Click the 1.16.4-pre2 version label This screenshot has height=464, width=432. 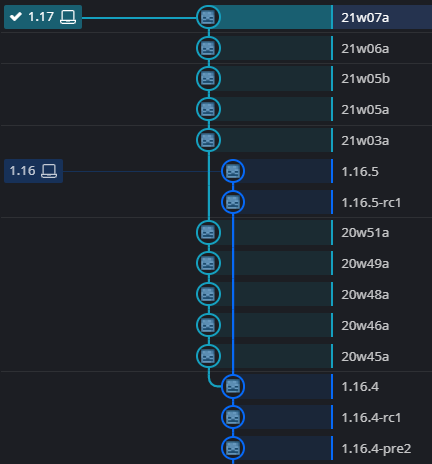pyautogui.click(x=376, y=449)
